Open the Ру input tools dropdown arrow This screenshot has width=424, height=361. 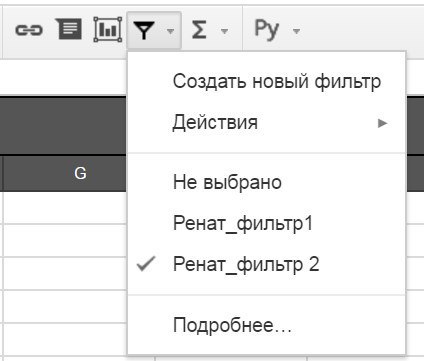click(296, 31)
